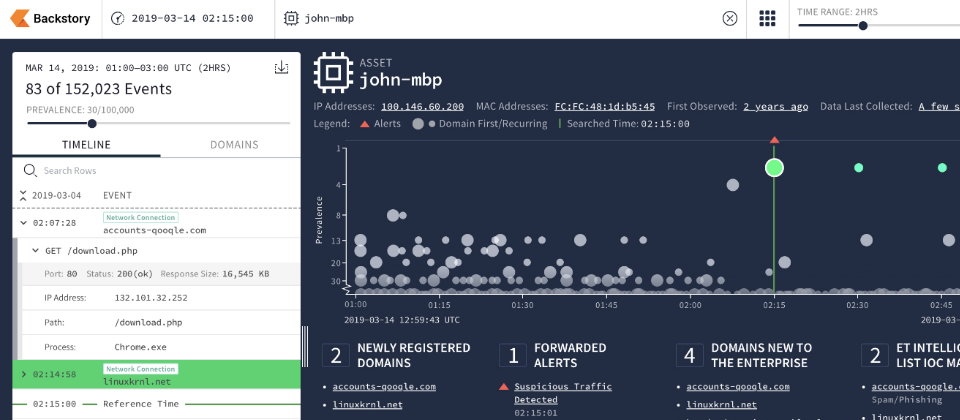Click the green bubble near 02:45
This screenshot has width=960, height=420.
[942, 167]
